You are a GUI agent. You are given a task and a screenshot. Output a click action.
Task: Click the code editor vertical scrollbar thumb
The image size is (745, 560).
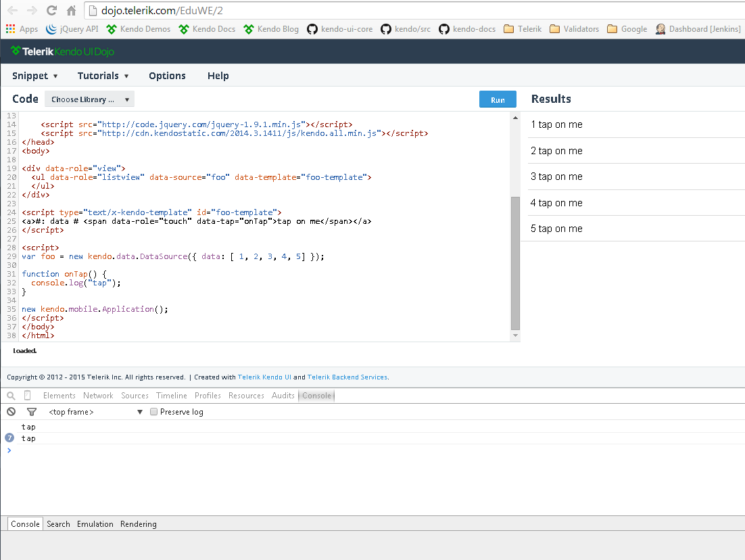(x=515, y=262)
